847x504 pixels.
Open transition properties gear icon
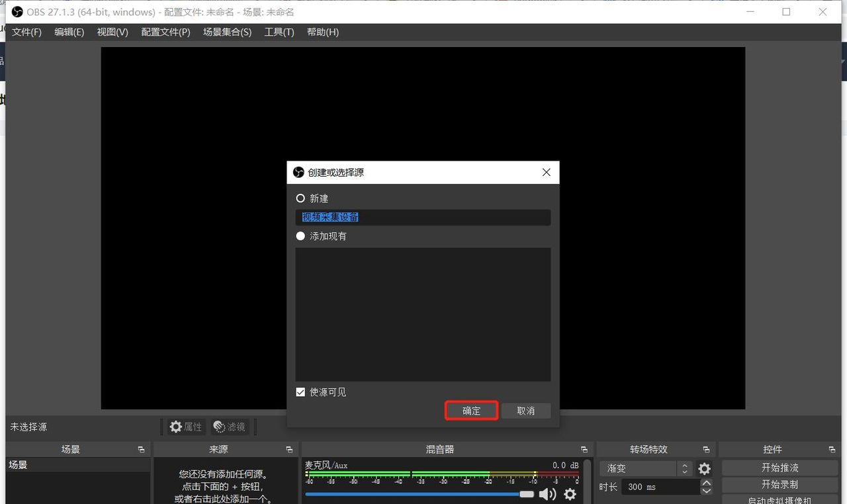tap(705, 469)
